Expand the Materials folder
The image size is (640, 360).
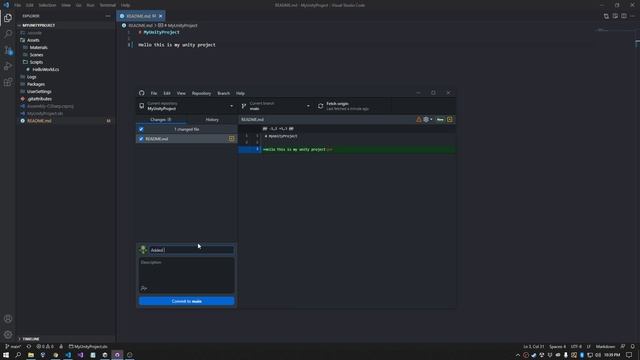pos(38,47)
